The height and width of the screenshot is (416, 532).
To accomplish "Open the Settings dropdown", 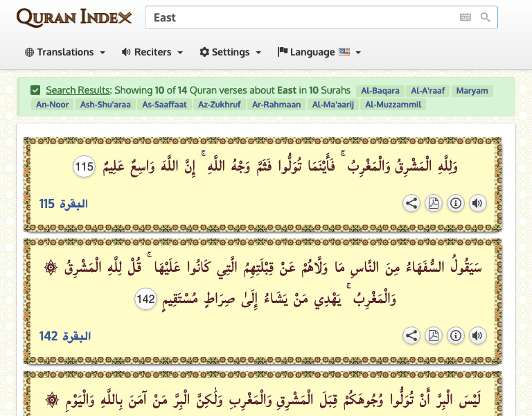I will click(231, 52).
